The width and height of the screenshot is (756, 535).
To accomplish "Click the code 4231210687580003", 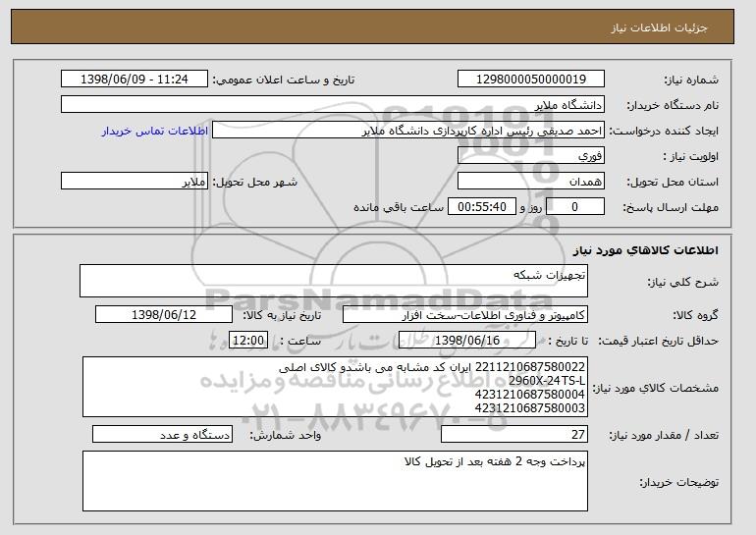I will click(530, 407).
